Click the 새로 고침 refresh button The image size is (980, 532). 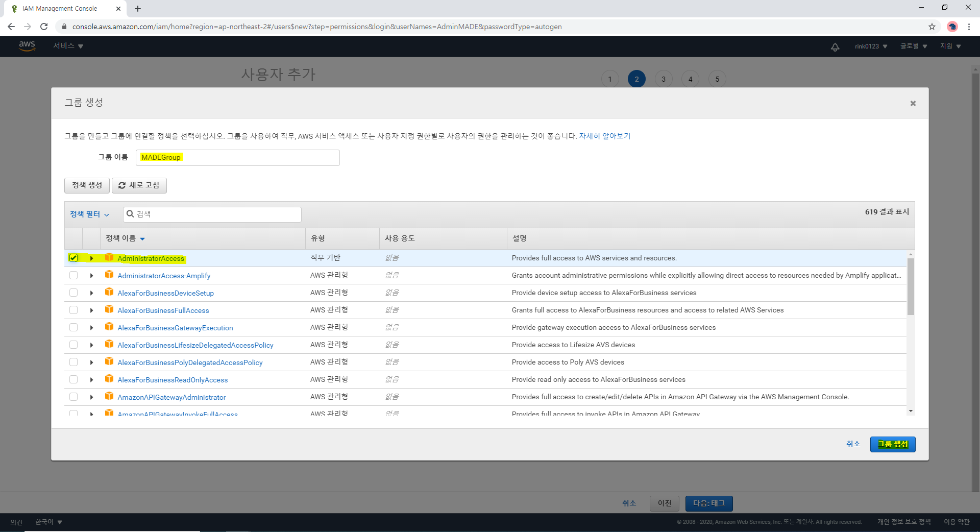(139, 185)
